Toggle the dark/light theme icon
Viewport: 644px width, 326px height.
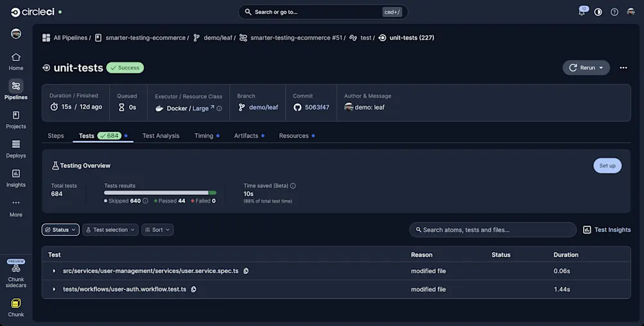tap(598, 12)
